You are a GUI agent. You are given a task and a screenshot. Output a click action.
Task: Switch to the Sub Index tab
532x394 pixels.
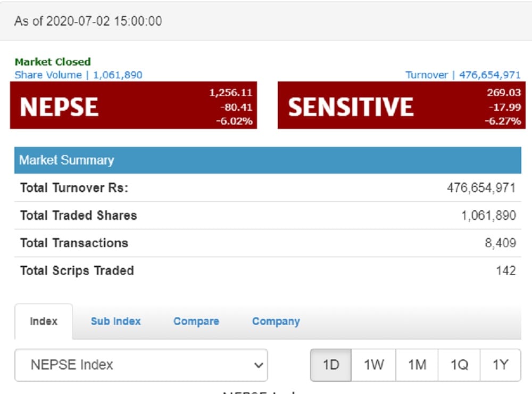point(115,321)
